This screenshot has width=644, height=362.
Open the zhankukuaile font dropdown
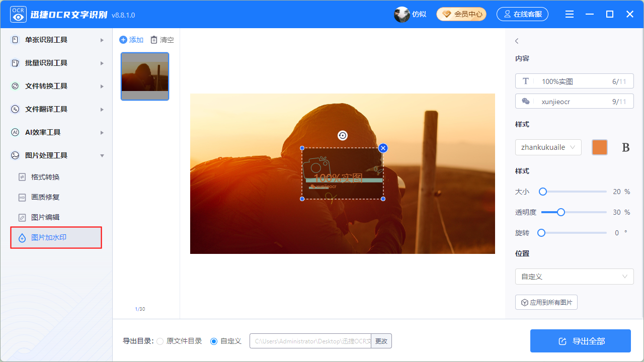click(x=548, y=147)
